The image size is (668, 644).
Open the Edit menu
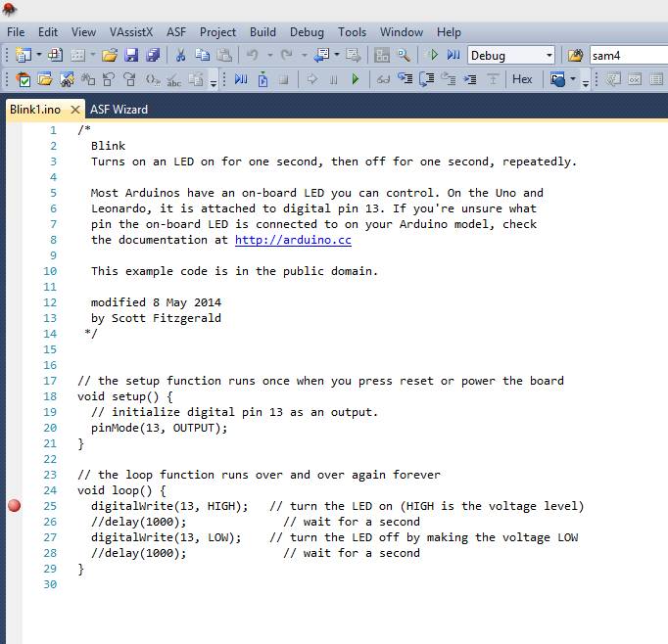click(48, 32)
